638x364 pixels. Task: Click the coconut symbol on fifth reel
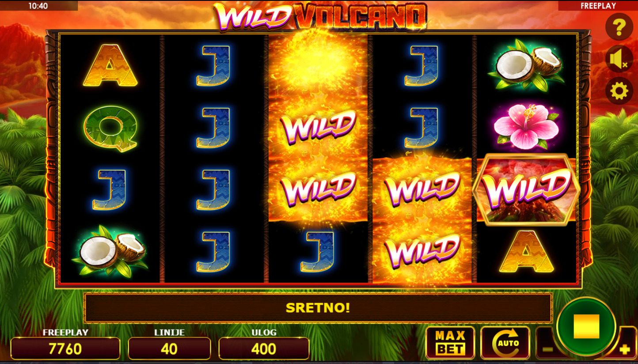526,64
